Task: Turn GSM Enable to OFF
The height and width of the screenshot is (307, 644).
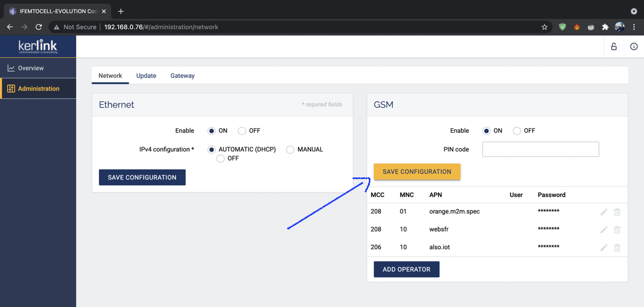Action: [517, 131]
